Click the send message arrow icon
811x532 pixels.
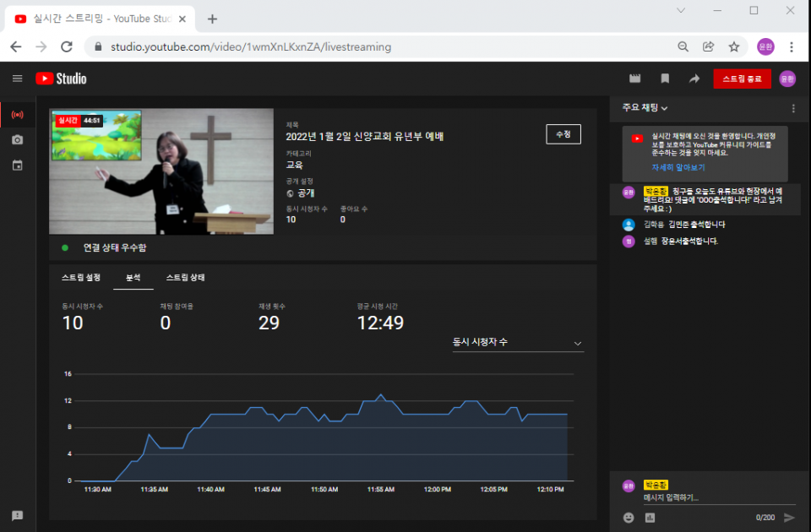789,518
